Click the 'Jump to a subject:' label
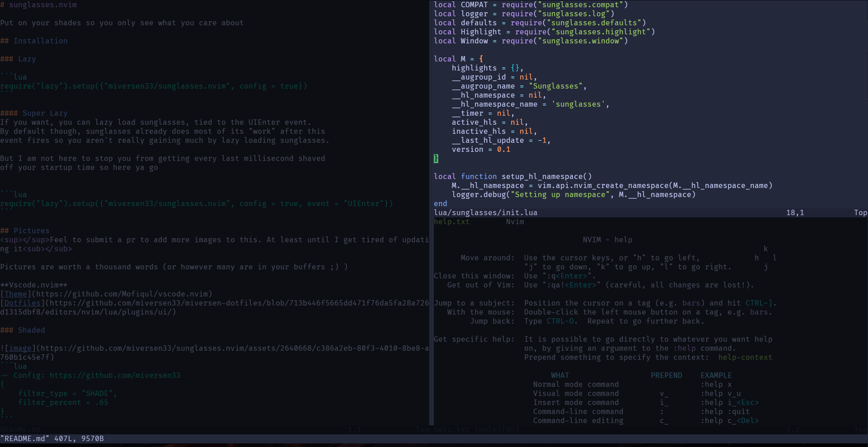The height and width of the screenshot is (447, 868). tap(474, 303)
